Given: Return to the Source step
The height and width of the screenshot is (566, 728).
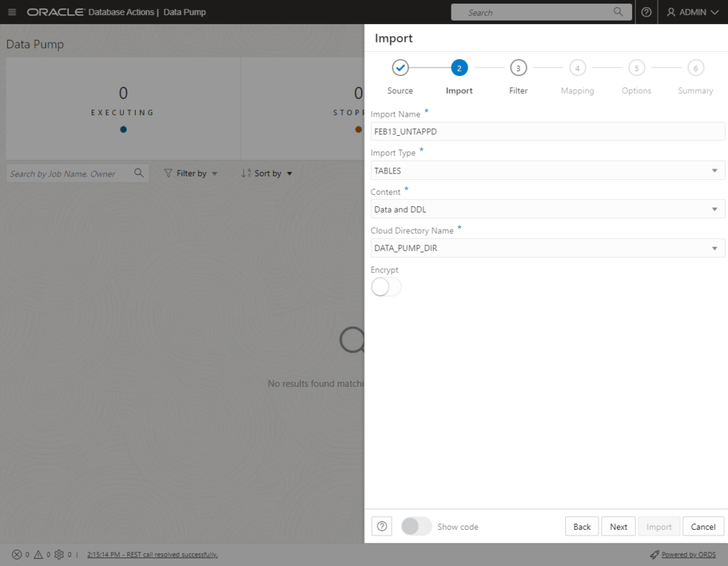Looking at the screenshot, I should tap(400, 68).
